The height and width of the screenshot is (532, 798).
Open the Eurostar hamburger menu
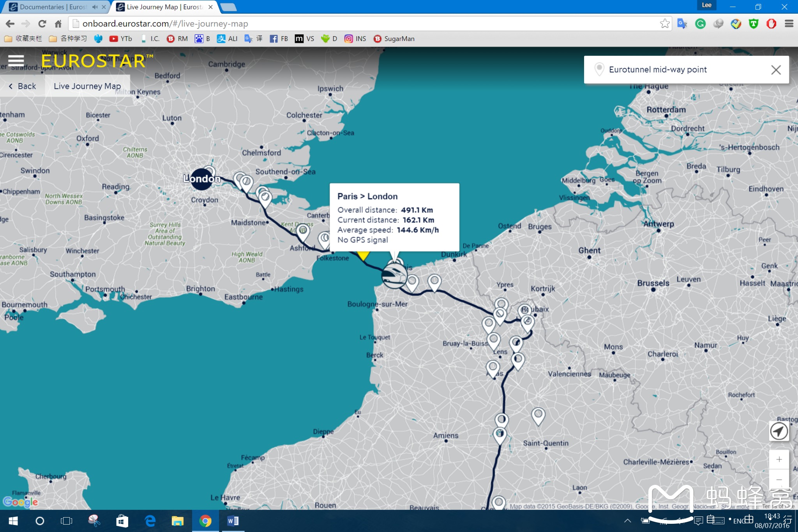[x=16, y=60]
